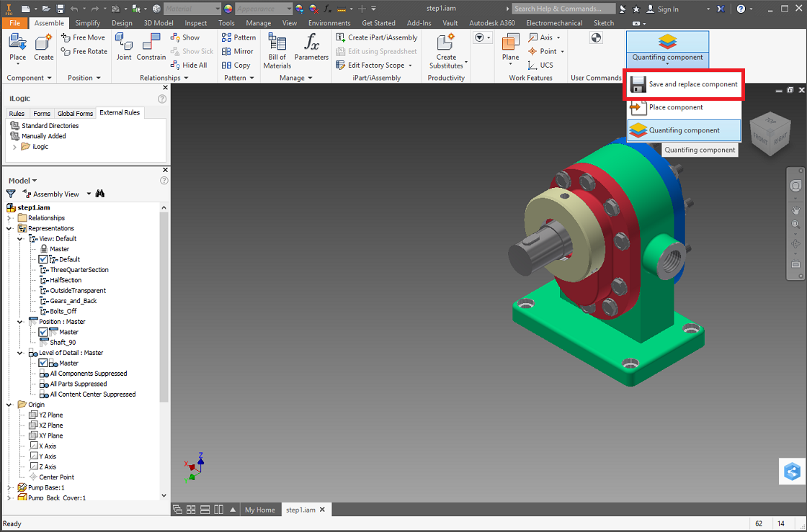Click the Model browser vertical scrollbar
Viewport: 807px width, 532px height.
point(164,306)
